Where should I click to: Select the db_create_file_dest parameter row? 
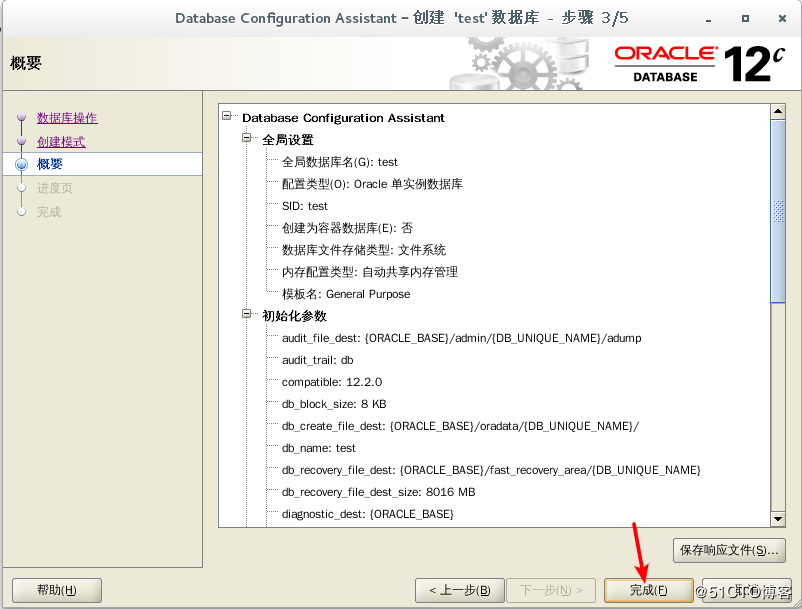pyautogui.click(x=460, y=426)
